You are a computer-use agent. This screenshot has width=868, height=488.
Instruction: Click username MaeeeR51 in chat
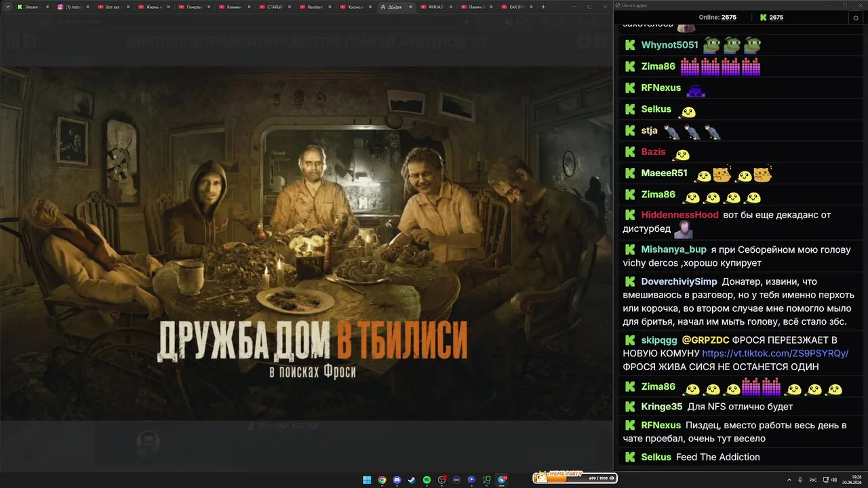(664, 173)
